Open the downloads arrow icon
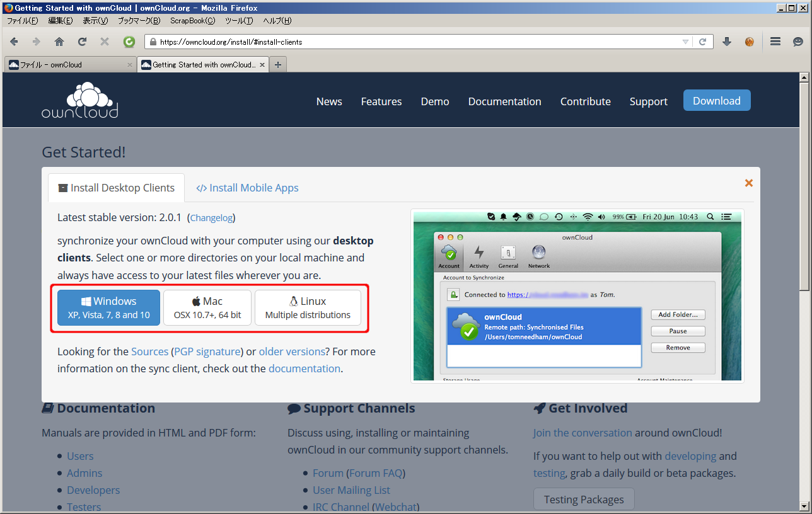Image resolution: width=812 pixels, height=514 pixels. tap(727, 42)
